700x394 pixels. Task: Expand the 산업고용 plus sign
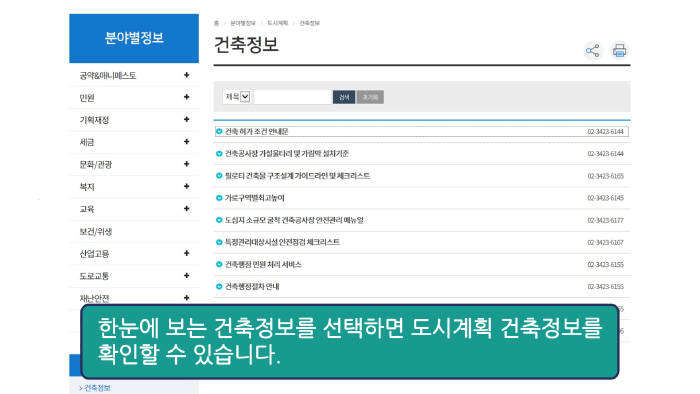187,253
